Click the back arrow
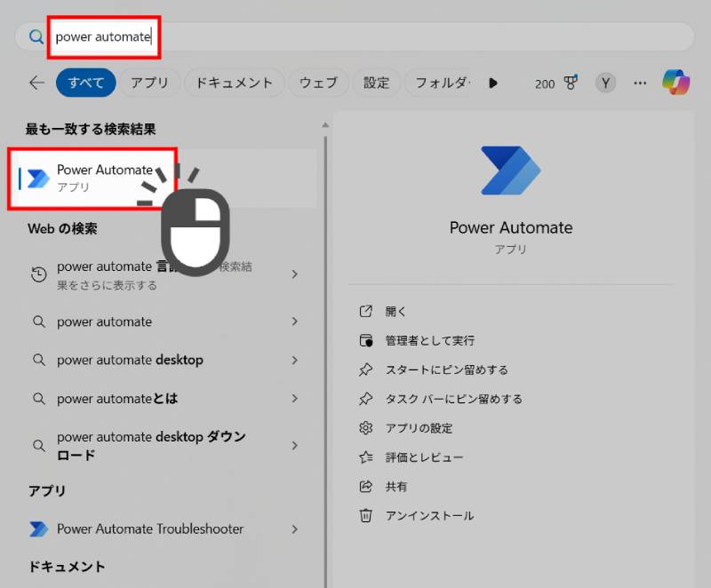The width and height of the screenshot is (711, 588). (x=36, y=83)
